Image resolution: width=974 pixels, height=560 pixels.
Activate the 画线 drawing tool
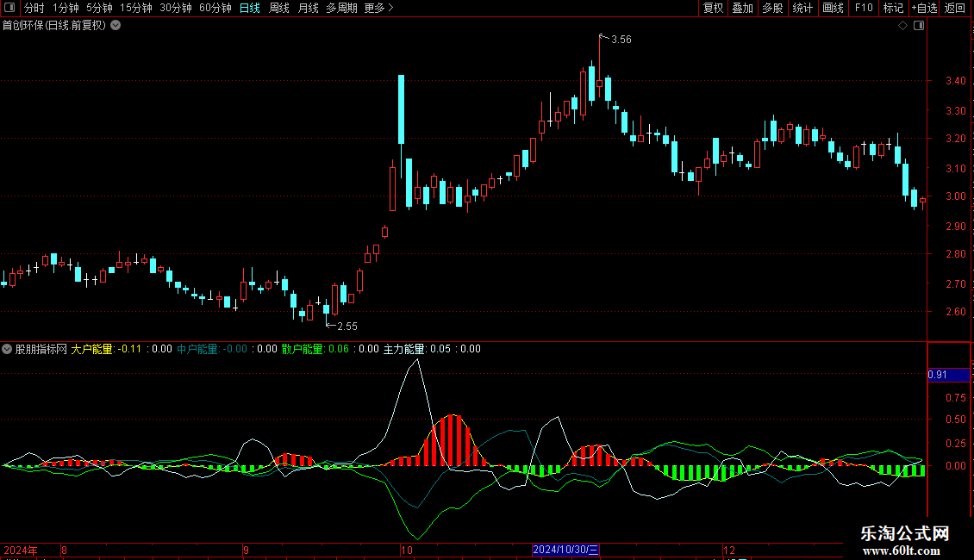pos(833,8)
